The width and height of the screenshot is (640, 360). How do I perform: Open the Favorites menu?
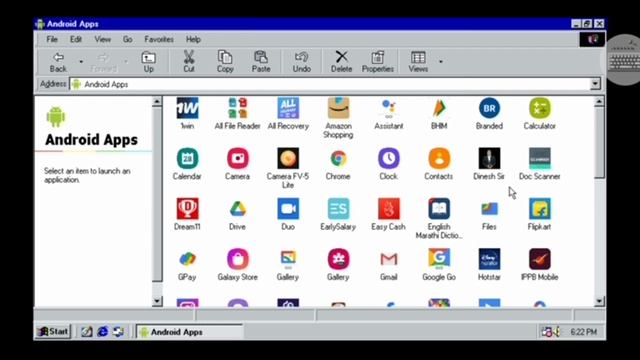159,40
